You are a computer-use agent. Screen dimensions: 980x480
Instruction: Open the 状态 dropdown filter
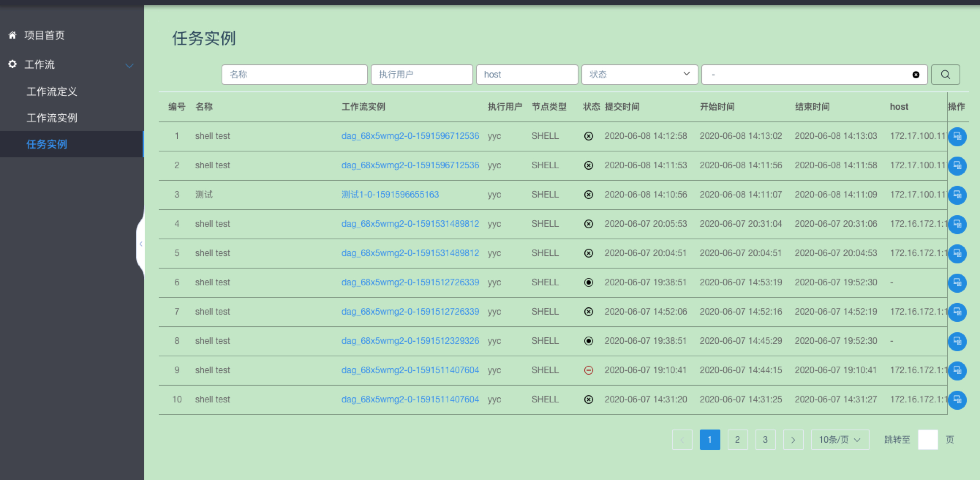pos(639,75)
